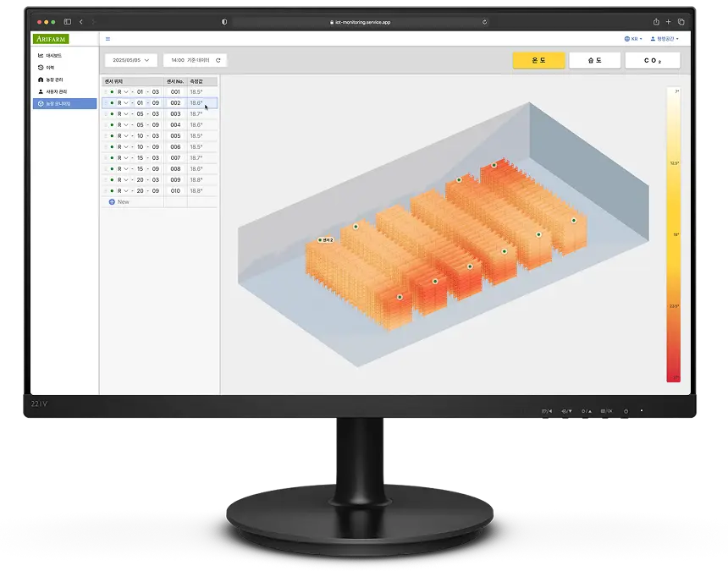Screen dimensions: 728x571
Task: Click the privacy shield icon in toolbar
Action: (224, 22)
